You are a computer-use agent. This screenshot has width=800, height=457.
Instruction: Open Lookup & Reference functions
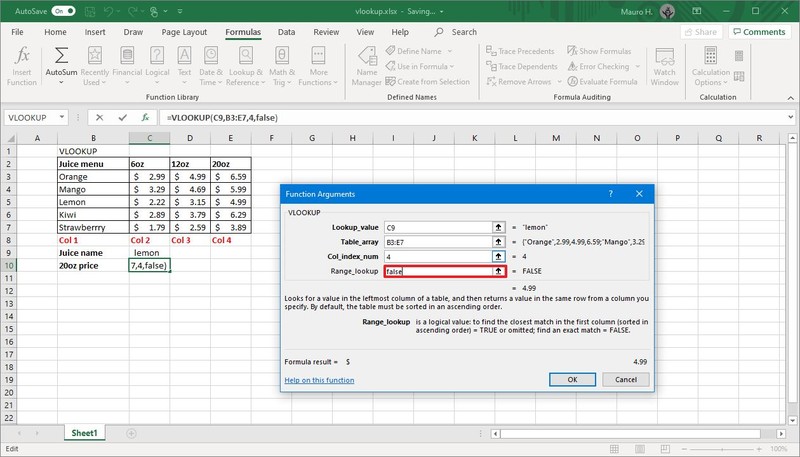pos(246,66)
